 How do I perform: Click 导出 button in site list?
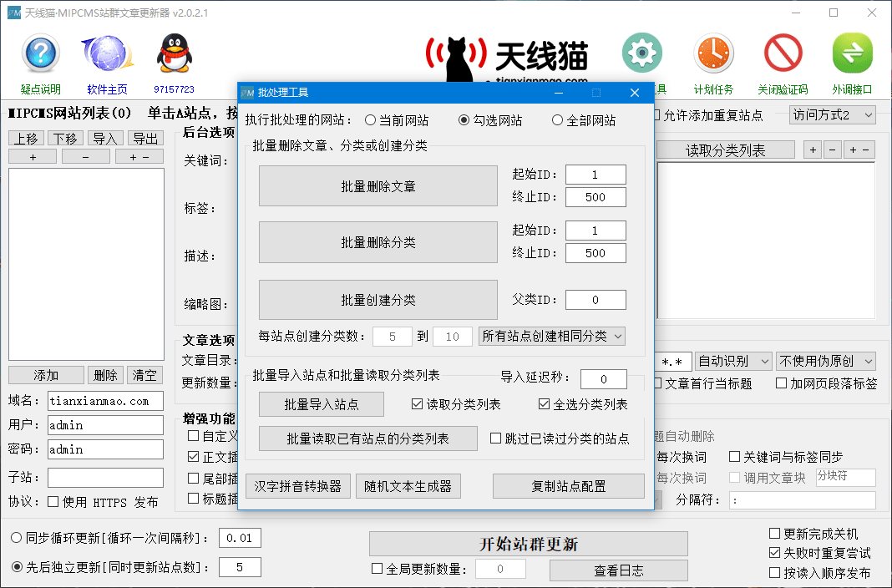point(145,138)
